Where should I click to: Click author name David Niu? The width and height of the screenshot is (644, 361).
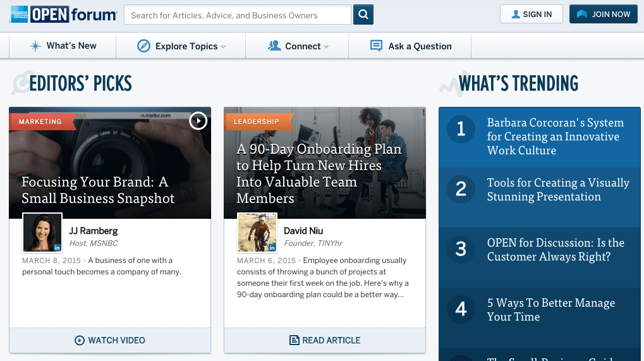pyautogui.click(x=303, y=231)
